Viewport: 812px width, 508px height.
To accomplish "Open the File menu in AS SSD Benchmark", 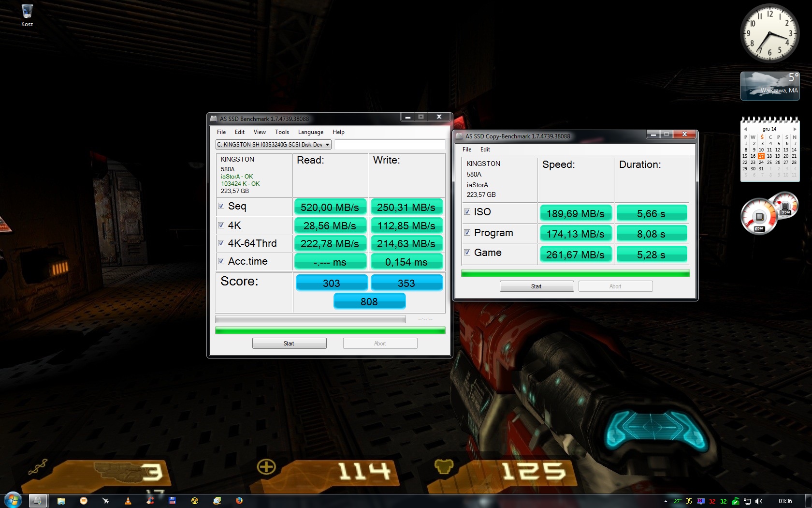I will 221,132.
